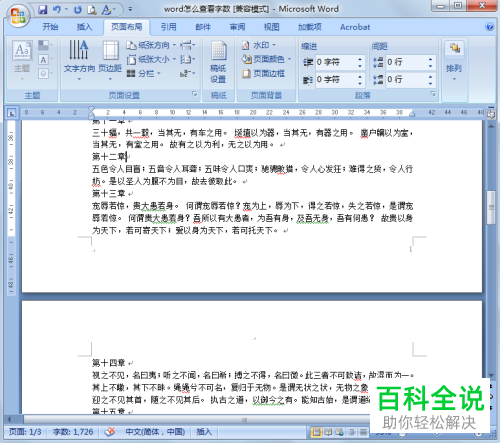
Task: Toggle 插入 insert/overtype mode
Action: [x=204, y=432]
